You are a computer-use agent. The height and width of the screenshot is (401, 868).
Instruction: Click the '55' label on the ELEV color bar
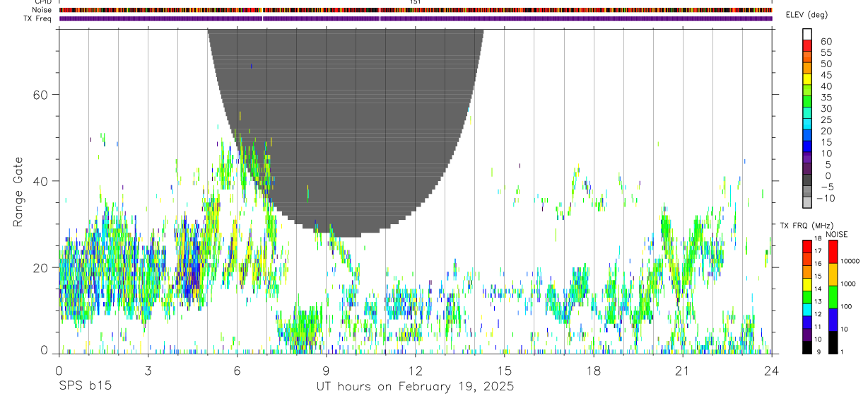826,53
